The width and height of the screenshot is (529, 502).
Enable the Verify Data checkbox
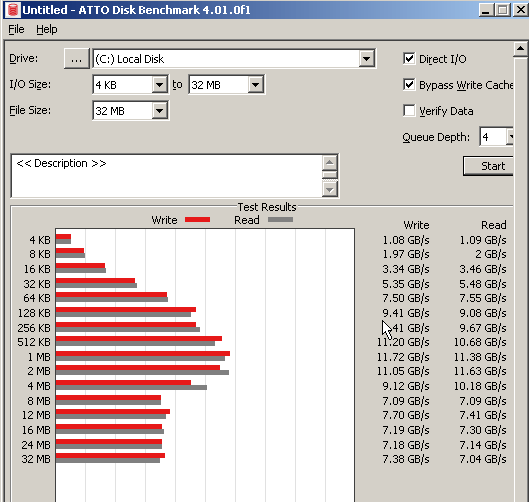[x=409, y=110]
